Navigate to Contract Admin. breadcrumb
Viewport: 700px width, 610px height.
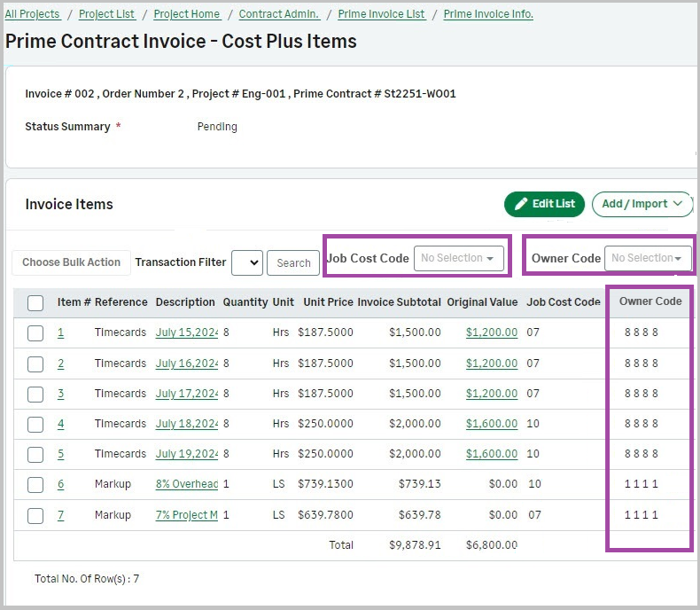click(x=279, y=14)
